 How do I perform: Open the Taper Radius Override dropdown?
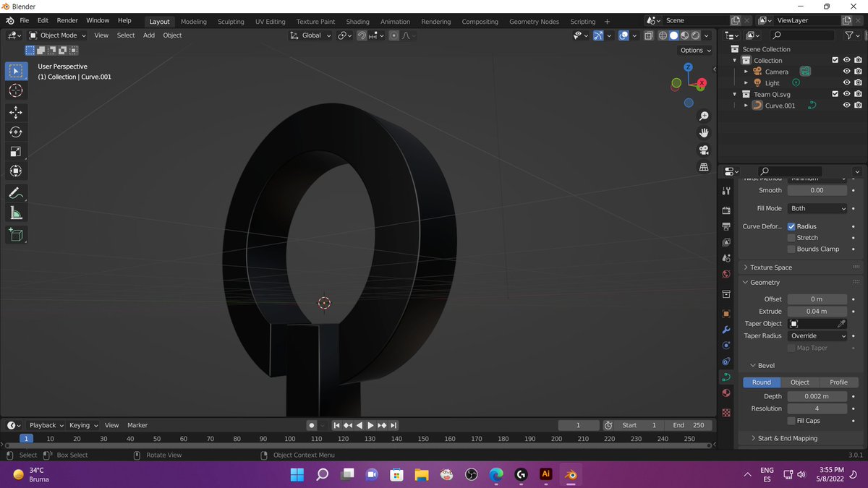817,335
